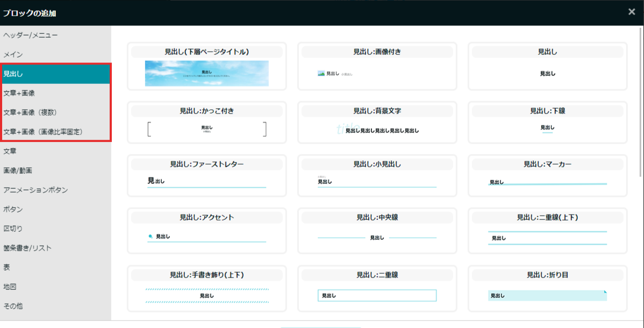
Task: Select メイン category in sidebar
Action: (55, 55)
